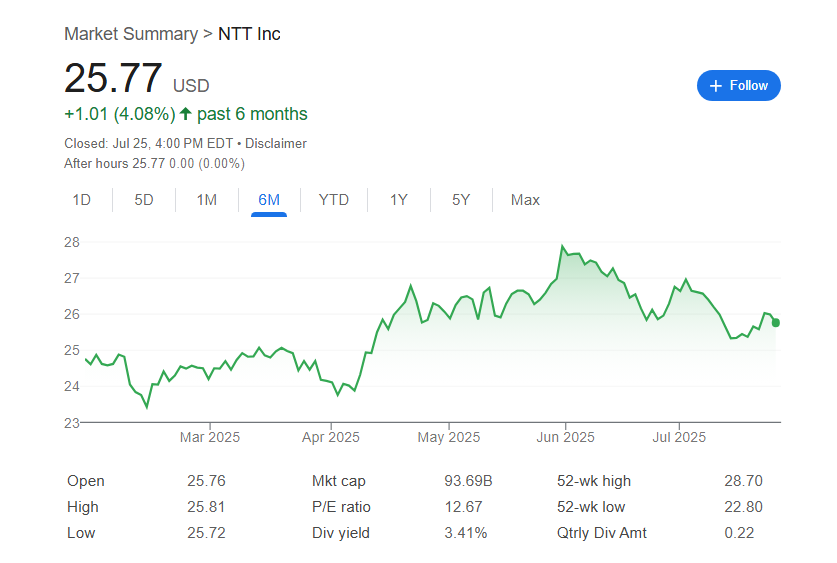837x563 pixels.
Task: Open the Market Summary breadcrumb link
Action: (131, 34)
